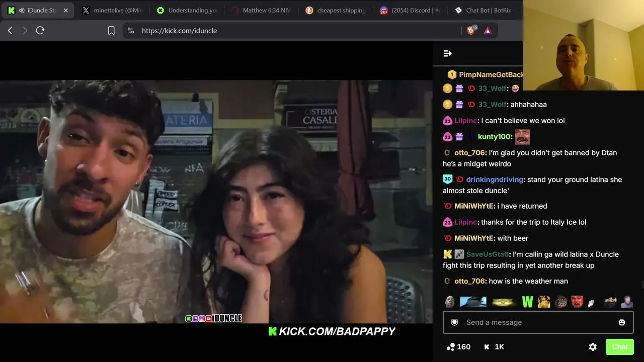
Task: Open site settings icon in address bar
Action: click(x=131, y=31)
